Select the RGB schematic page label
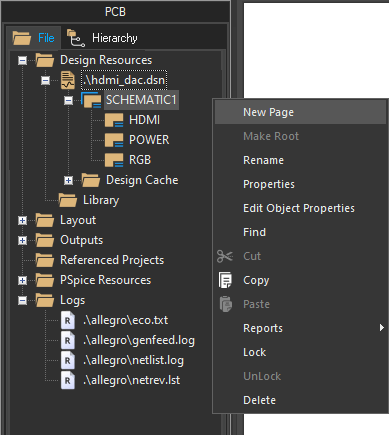The width and height of the screenshot is (389, 435). pyautogui.click(x=140, y=160)
